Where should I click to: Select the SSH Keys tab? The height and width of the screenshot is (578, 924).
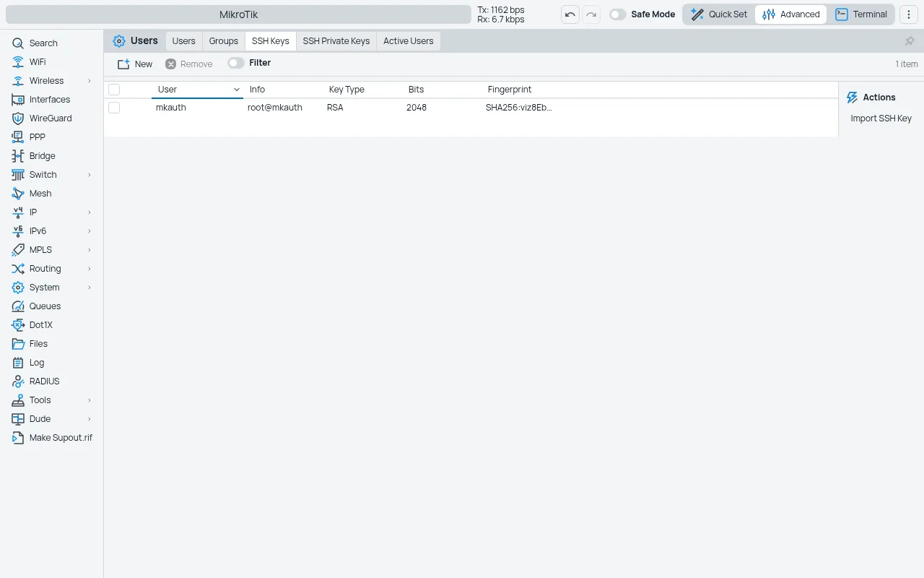coord(271,41)
